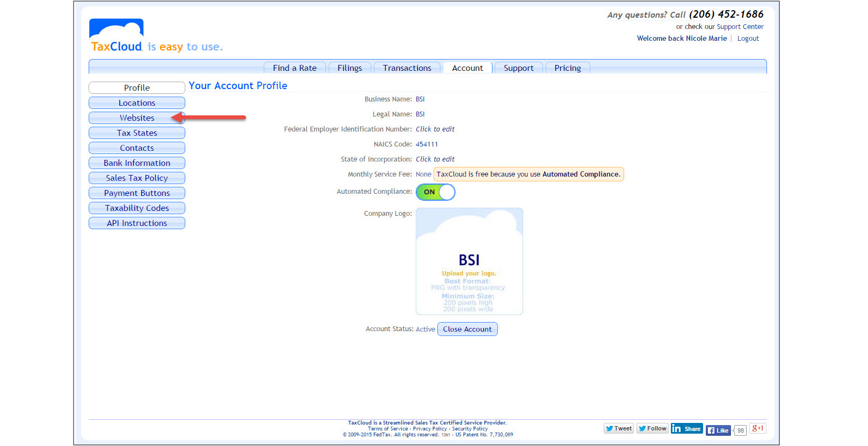View the Sales Tax Policy
Image resolution: width=868 pixels, height=446 pixels.
(137, 178)
